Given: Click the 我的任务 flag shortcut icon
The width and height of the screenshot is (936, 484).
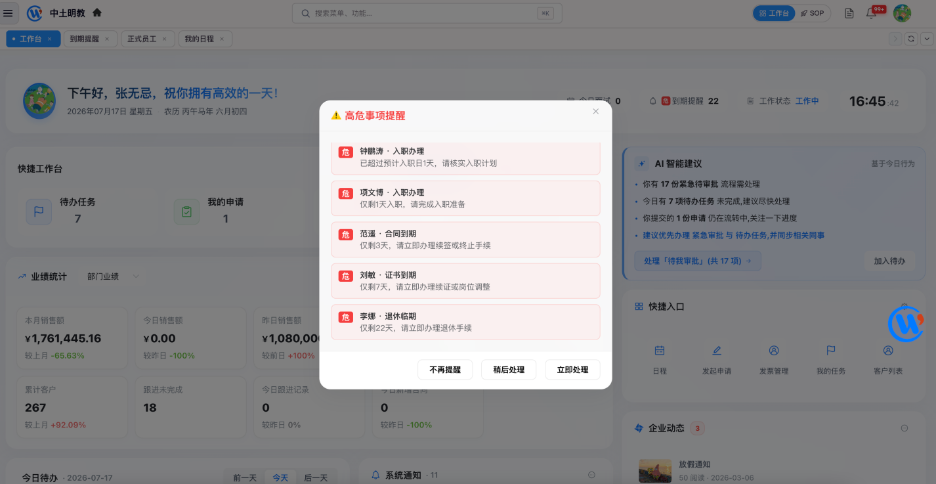Looking at the screenshot, I should pyautogui.click(x=831, y=350).
